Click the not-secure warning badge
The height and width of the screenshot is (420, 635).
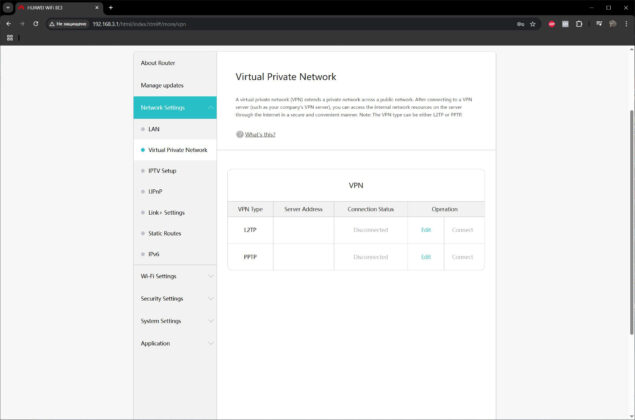pyautogui.click(x=68, y=24)
